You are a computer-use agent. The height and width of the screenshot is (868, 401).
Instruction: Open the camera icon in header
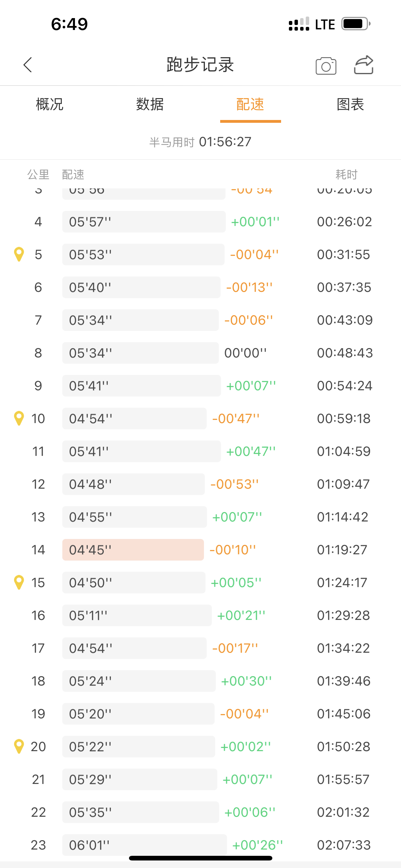pos(326,66)
